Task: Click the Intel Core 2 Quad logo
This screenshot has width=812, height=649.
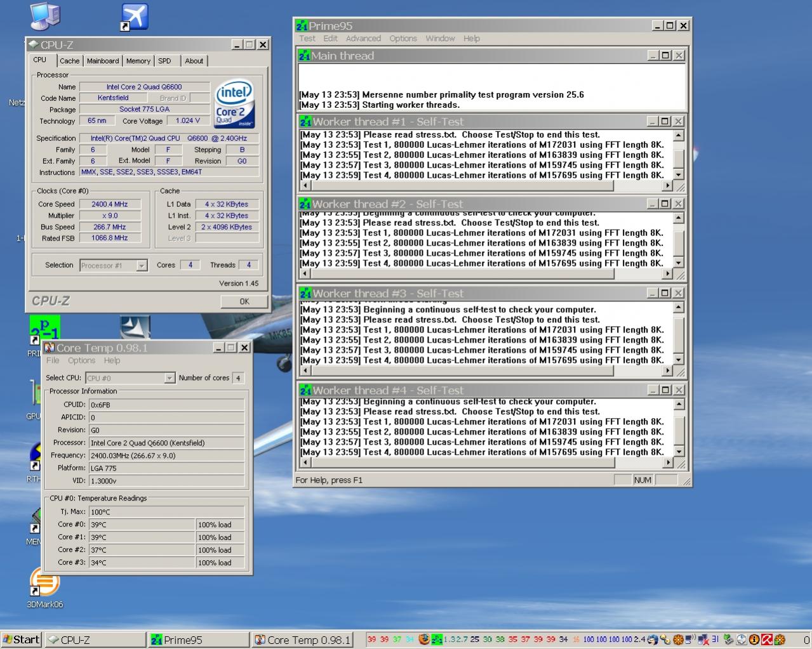Action: coord(234,104)
